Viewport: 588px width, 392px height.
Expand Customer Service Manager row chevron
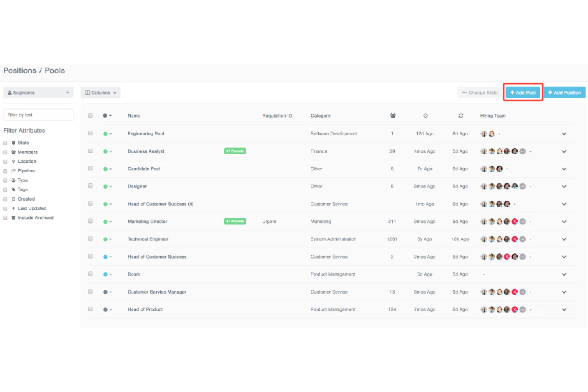click(x=564, y=292)
